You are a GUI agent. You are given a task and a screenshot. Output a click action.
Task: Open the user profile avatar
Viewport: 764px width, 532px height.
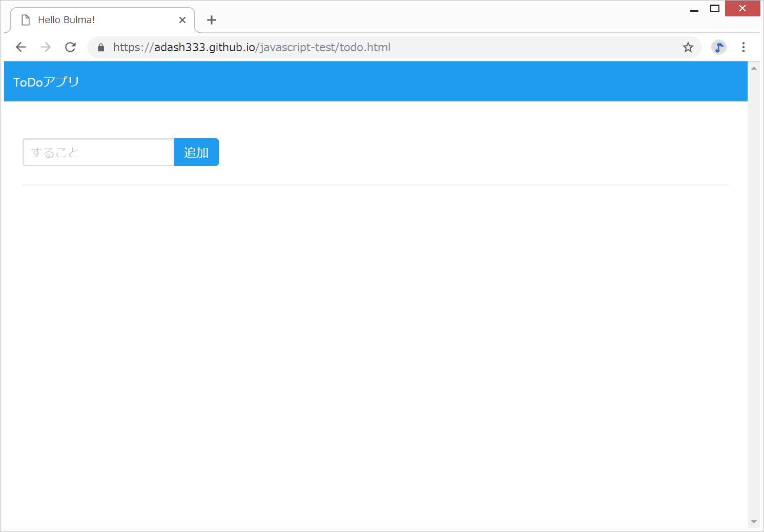tap(718, 47)
